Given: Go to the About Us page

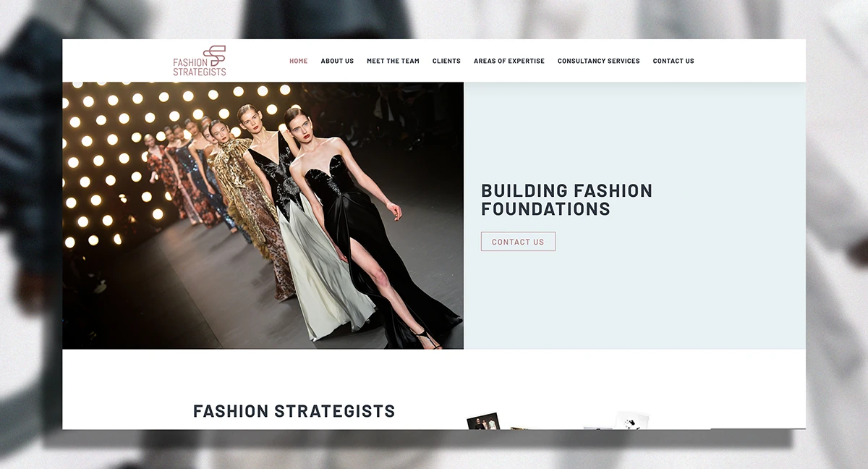Looking at the screenshot, I should pos(337,61).
